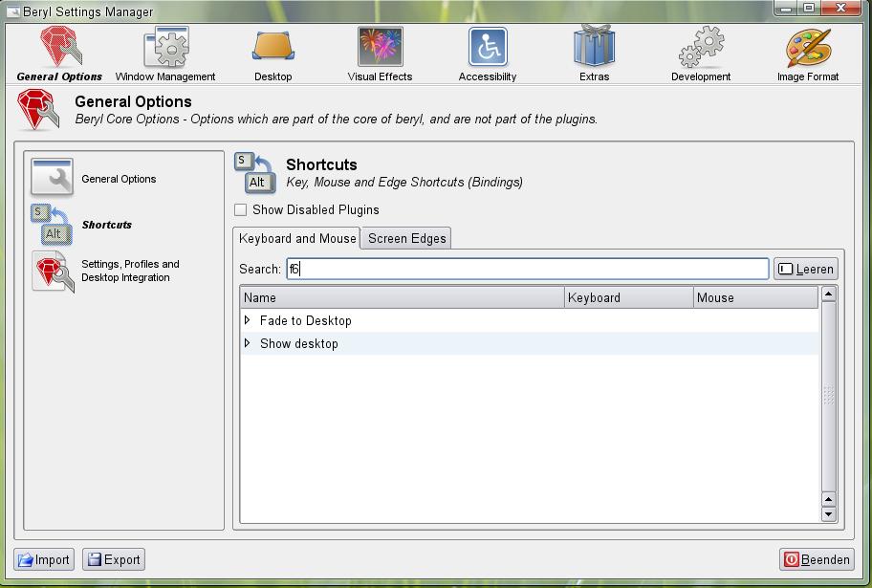Sort by the Keyboard column header
This screenshot has height=588, width=872.
coord(629,297)
